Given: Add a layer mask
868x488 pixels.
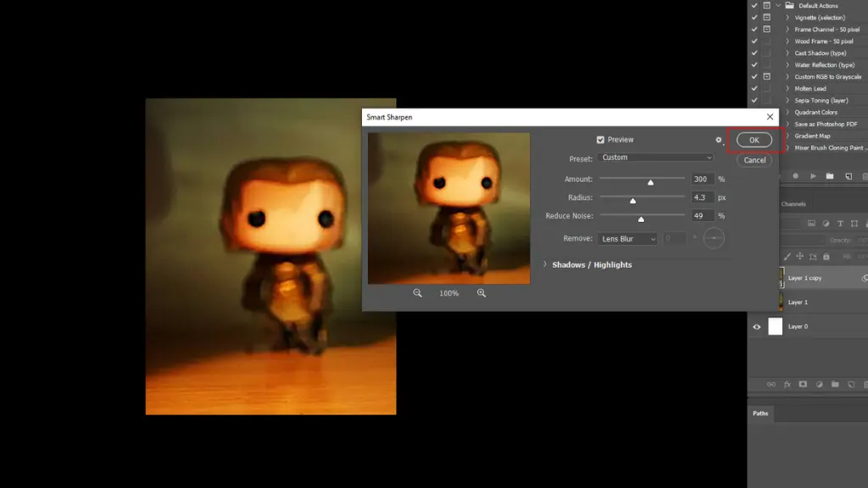Looking at the screenshot, I should tap(803, 384).
